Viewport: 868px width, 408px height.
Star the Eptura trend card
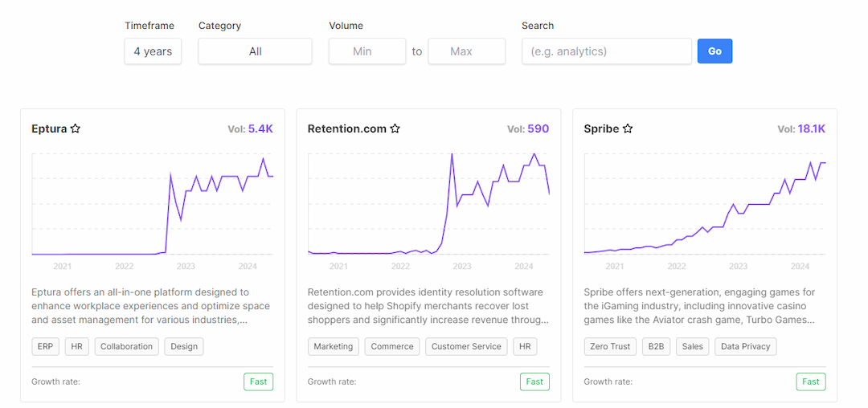[76, 129]
